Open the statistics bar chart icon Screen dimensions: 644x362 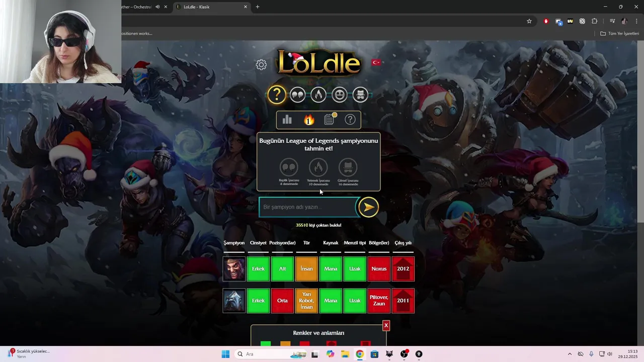point(287,120)
